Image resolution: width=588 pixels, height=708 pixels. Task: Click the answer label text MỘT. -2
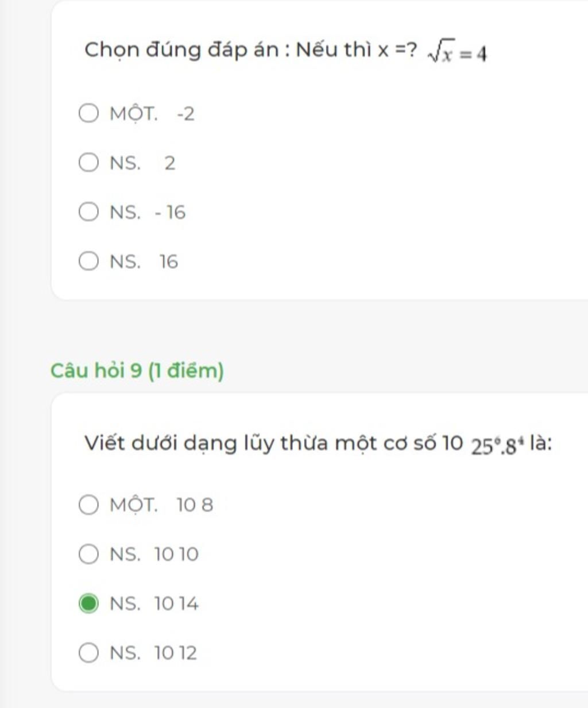[152, 114]
